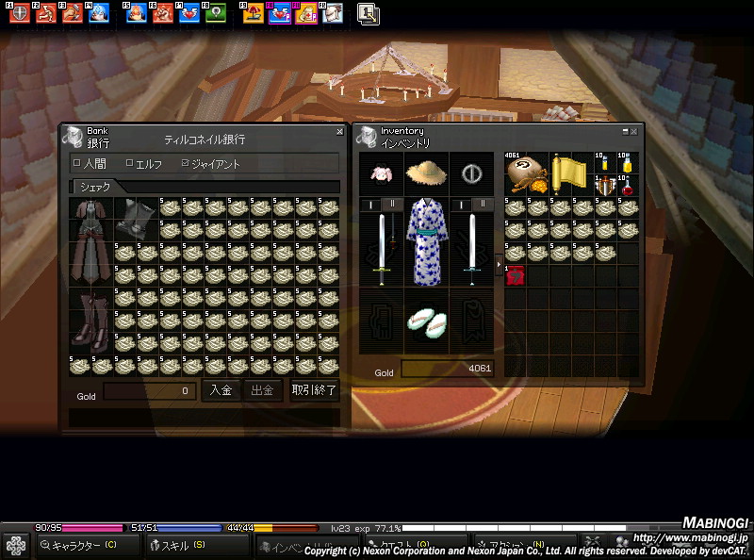Use the F8 green skill icon
The width and height of the screenshot is (754, 560).
point(216,13)
